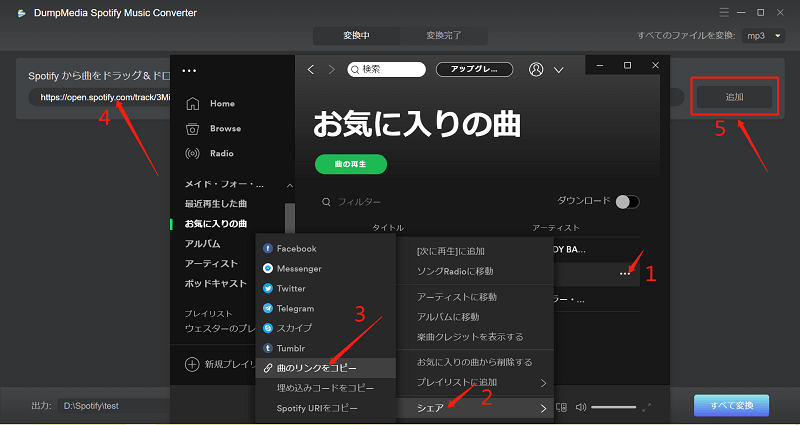Mute Spotify with the speaker icon
This screenshot has height=425, width=800.
click(x=581, y=407)
